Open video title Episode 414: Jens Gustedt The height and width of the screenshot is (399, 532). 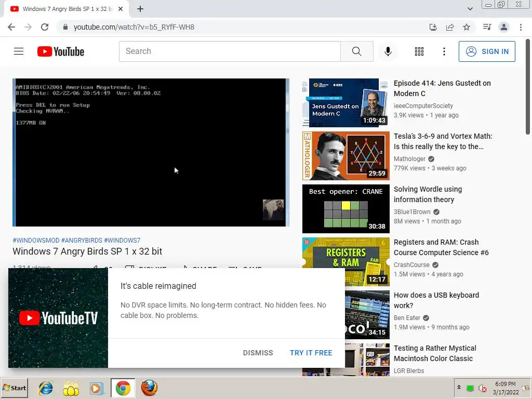pos(442,88)
